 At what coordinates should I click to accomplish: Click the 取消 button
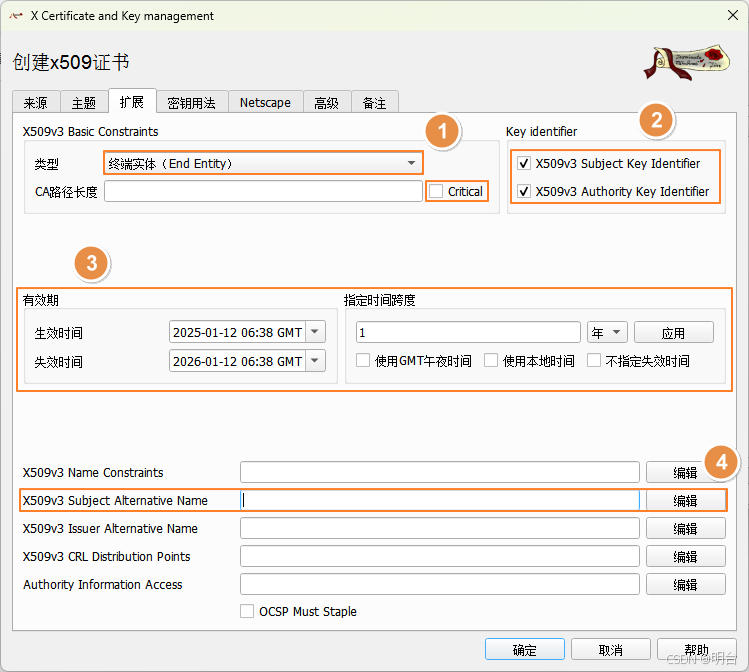click(x=610, y=650)
